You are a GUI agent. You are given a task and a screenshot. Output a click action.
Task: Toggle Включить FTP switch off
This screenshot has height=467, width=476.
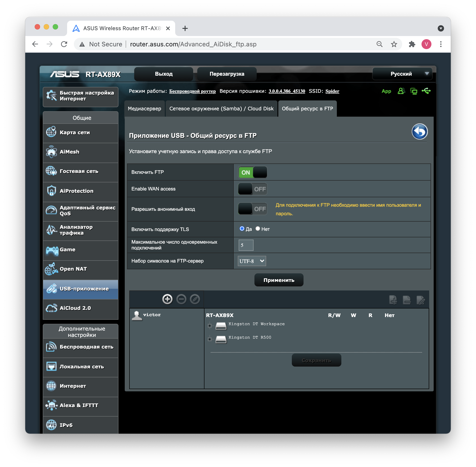[253, 172]
